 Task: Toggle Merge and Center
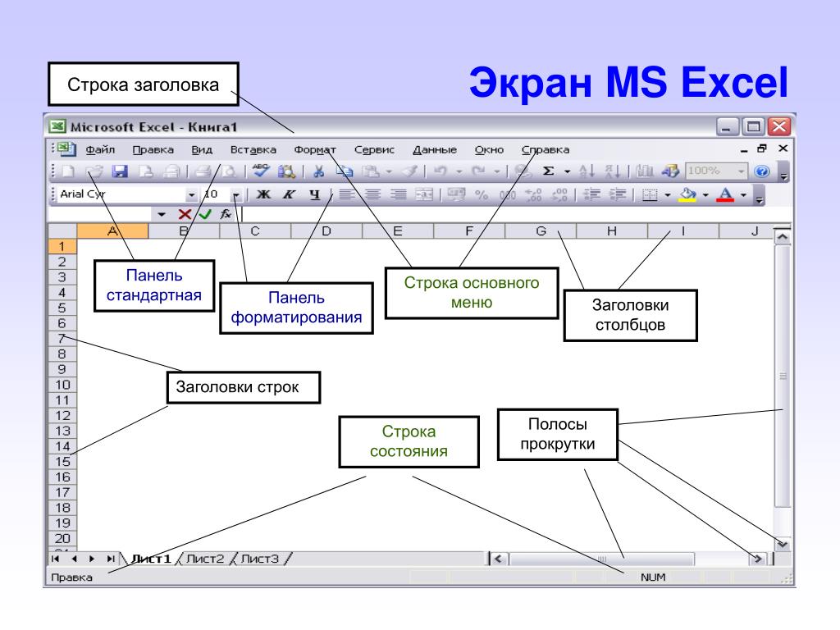pos(424,194)
